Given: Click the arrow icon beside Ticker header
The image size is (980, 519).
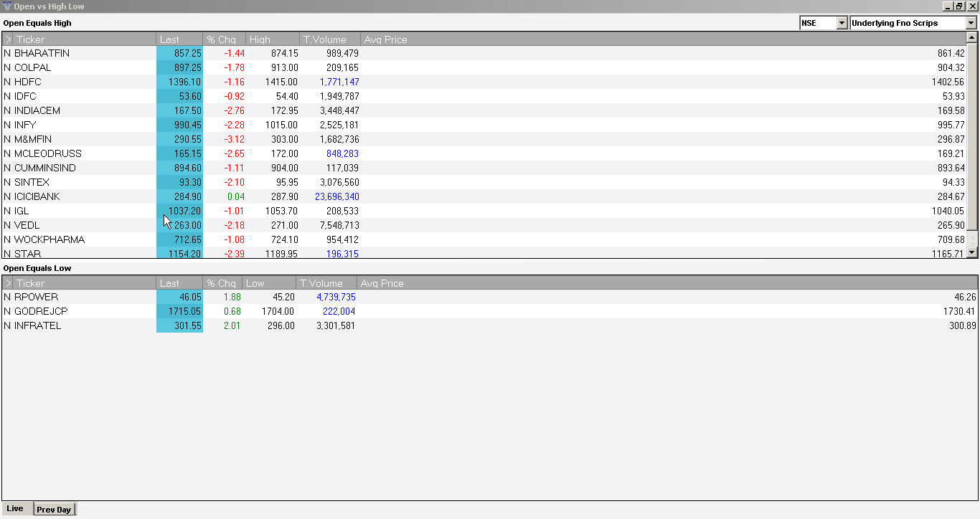Looking at the screenshot, I should (7, 39).
